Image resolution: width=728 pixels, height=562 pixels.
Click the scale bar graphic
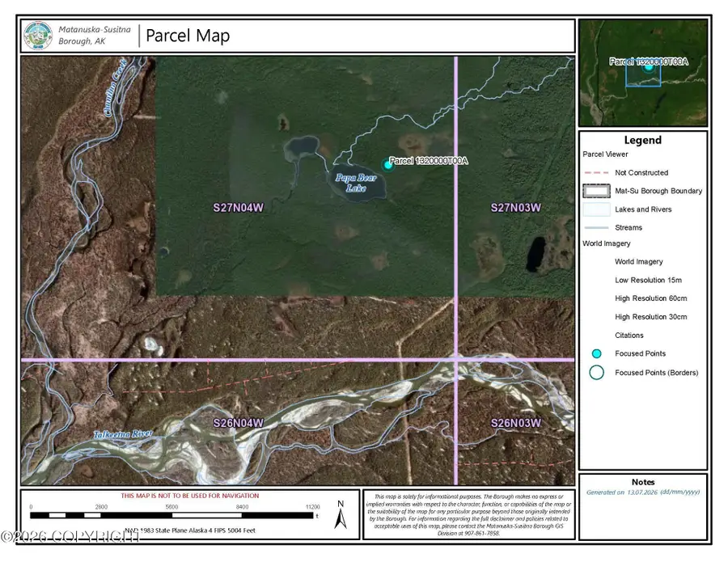pos(171,515)
